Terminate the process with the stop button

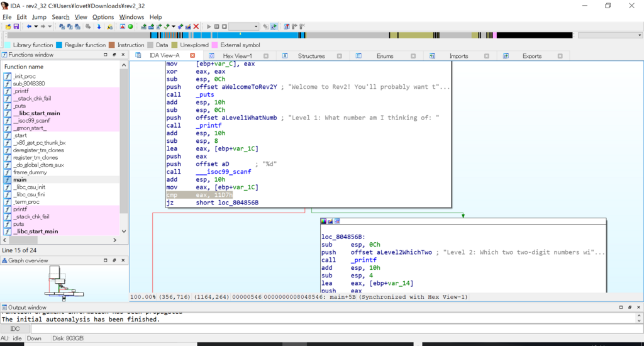point(225,26)
